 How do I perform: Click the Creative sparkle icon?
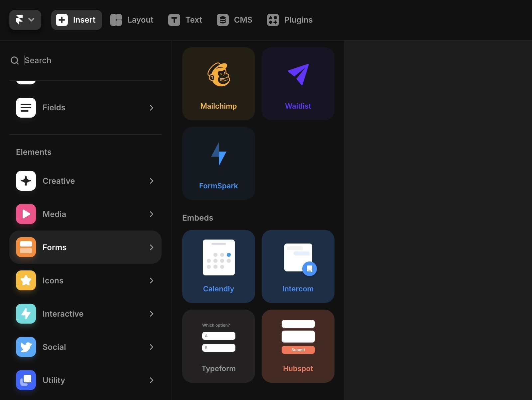pyautogui.click(x=26, y=181)
